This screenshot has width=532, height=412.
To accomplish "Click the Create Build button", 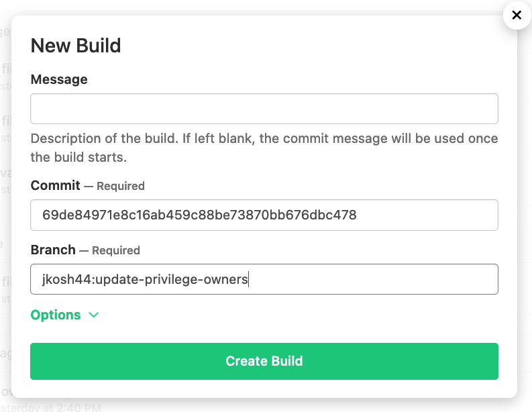I will [264, 361].
